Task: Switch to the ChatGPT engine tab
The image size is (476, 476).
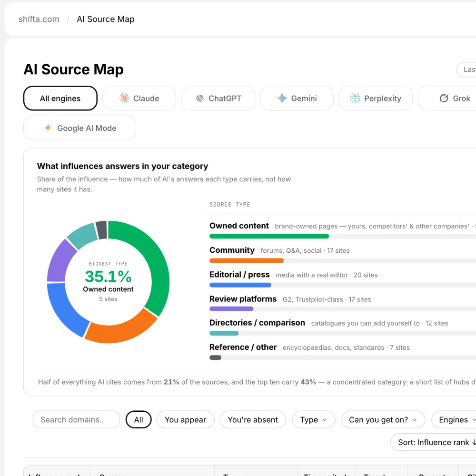Action: click(218, 99)
